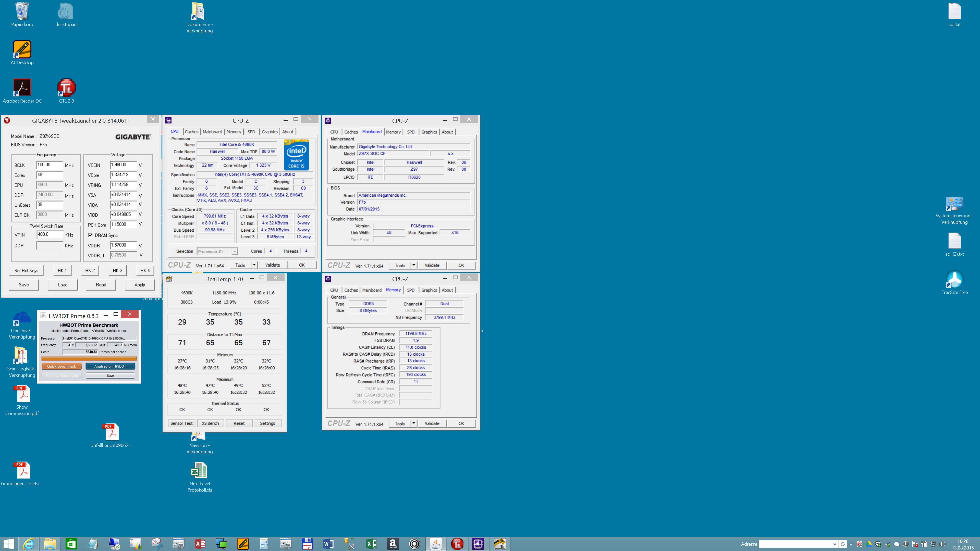
Task: Open the Amazon app in taskbar
Action: tap(393, 544)
